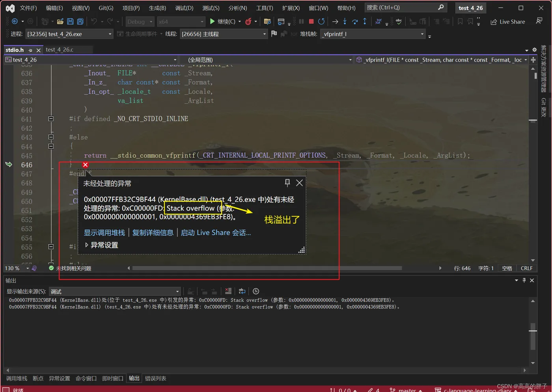Open the master branch status indicator
The height and width of the screenshot is (392, 552).
[x=406, y=390]
